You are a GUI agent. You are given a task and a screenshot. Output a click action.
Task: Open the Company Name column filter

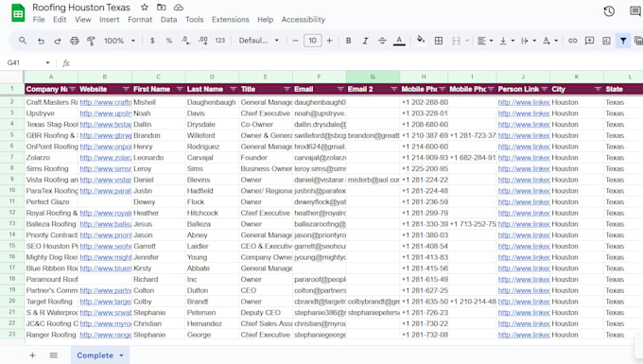click(72, 89)
